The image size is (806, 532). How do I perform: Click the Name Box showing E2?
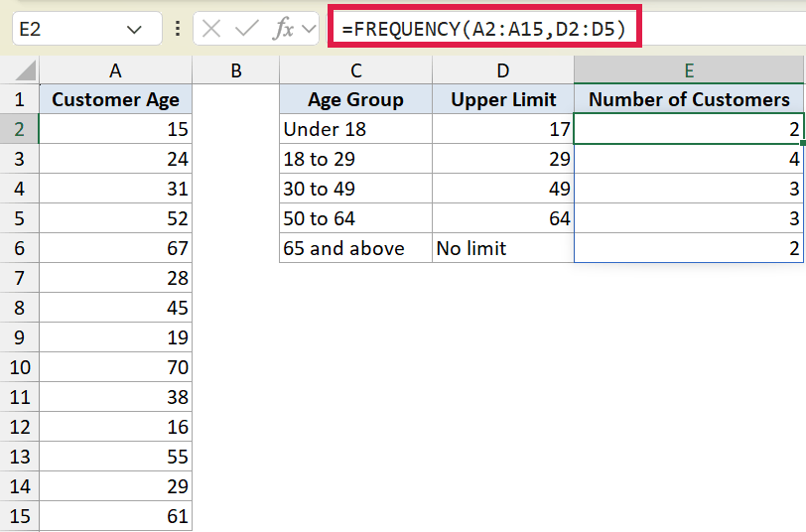87,29
